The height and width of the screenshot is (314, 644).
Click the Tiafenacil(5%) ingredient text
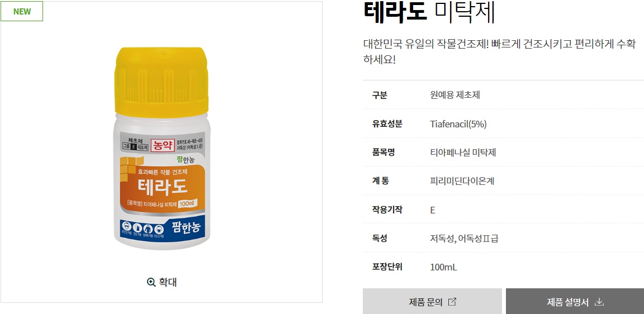pyautogui.click(x=458, y=124)
